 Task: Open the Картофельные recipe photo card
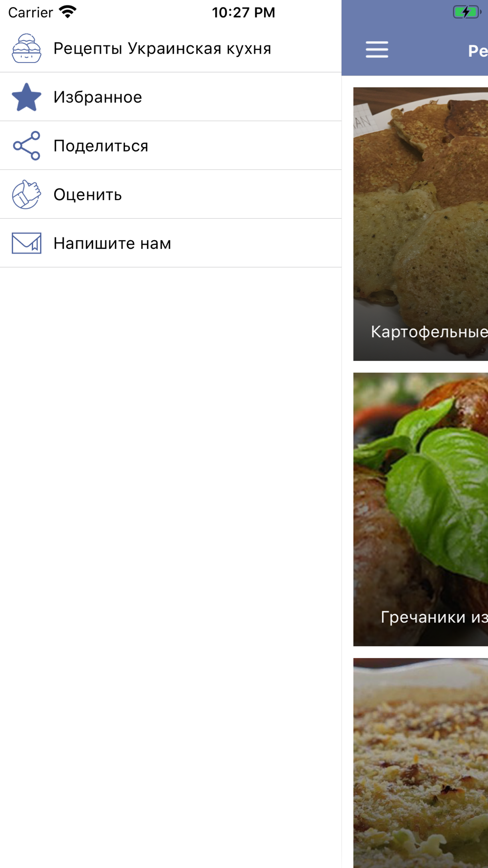click(x=421, y=224)
